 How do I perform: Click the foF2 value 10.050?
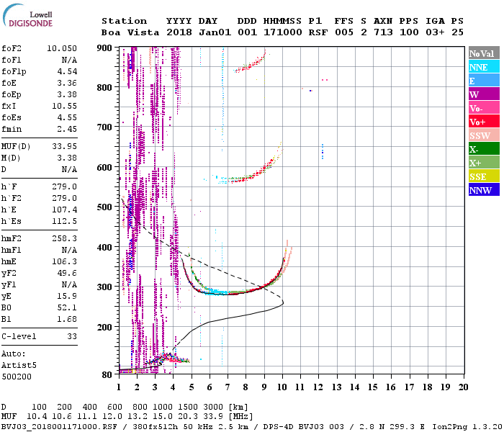pos(62,48)
